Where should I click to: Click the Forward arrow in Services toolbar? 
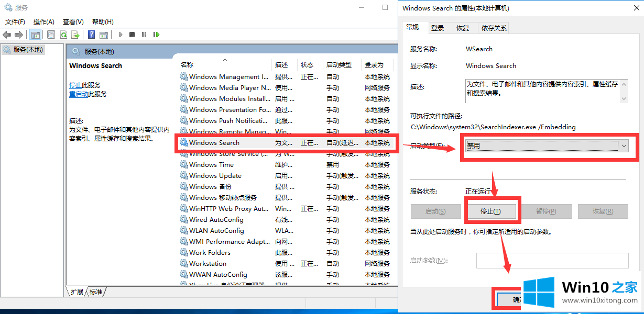(19, 35)
